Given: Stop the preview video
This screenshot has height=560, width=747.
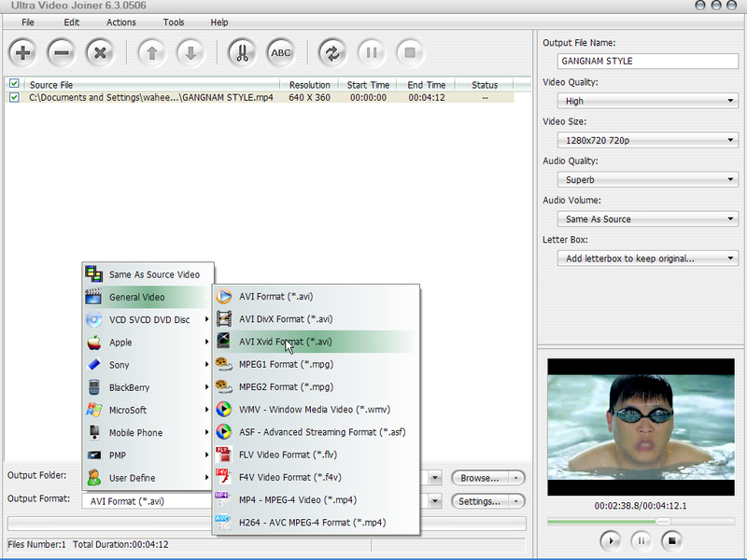Looking at the screenshot, I should [671, 540].
